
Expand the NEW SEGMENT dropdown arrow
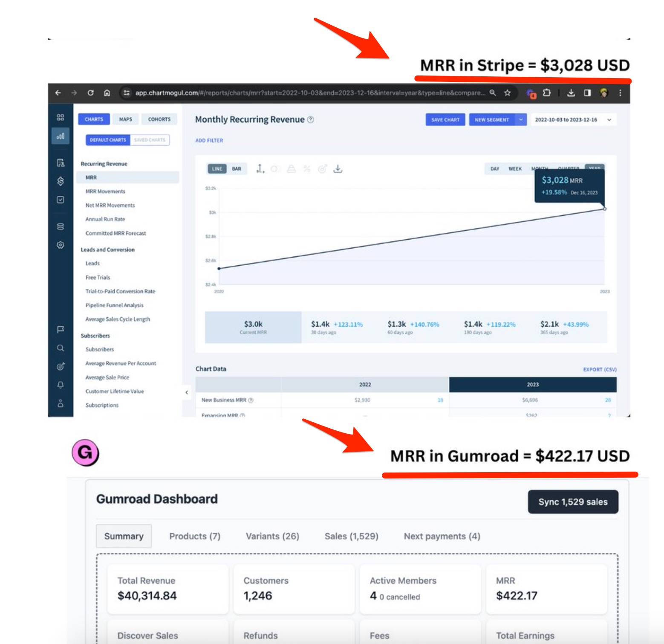click(521, 120)
